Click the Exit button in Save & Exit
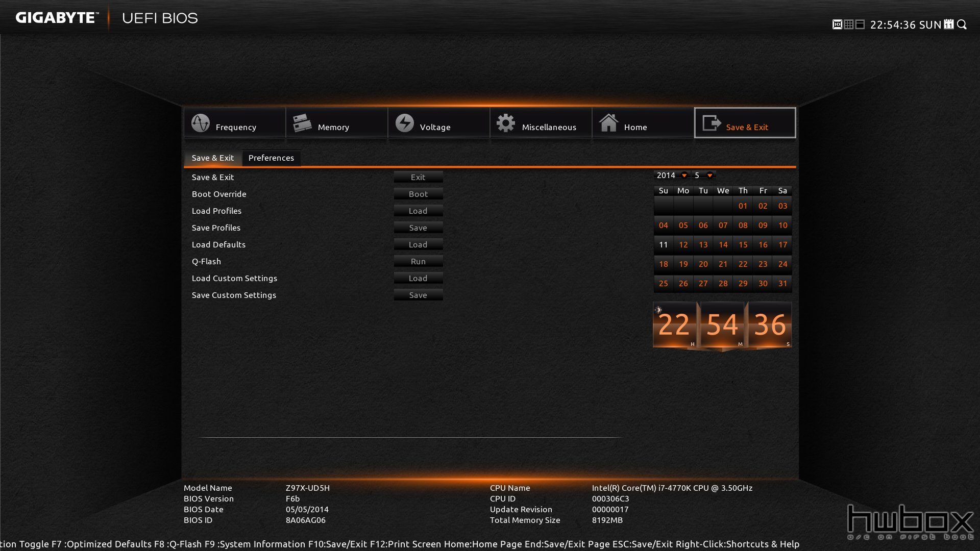The image size is (980, 551). click(x=418, y=177)
